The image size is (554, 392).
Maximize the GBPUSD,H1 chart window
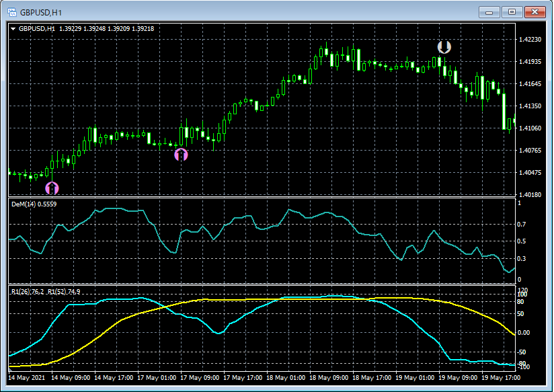point(512,11)
